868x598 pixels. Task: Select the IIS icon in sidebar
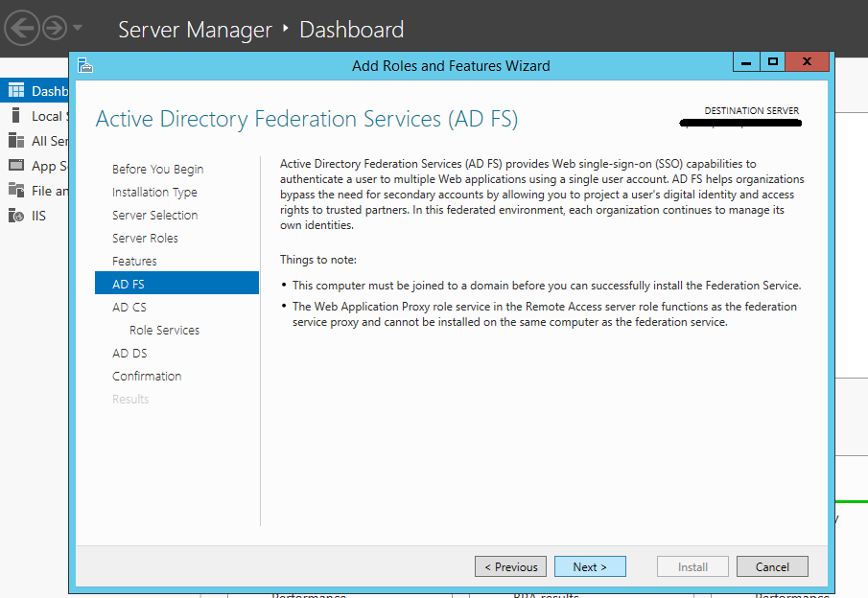15,216
